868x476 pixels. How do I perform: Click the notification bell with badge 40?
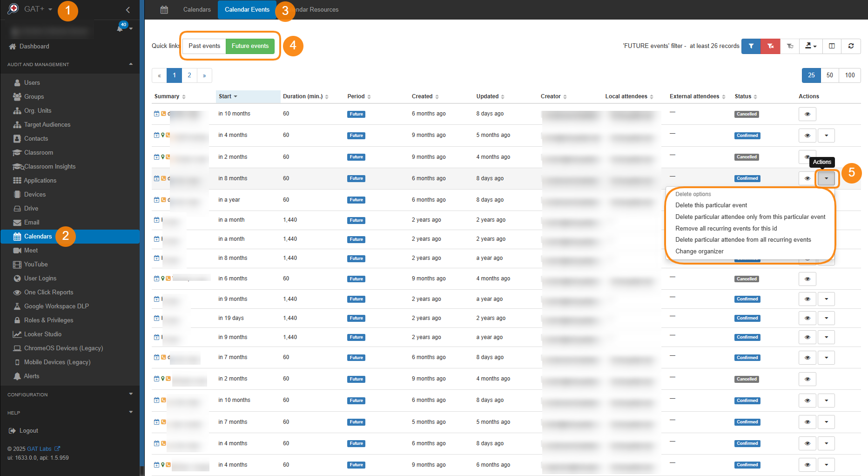(x=120, y=28)
